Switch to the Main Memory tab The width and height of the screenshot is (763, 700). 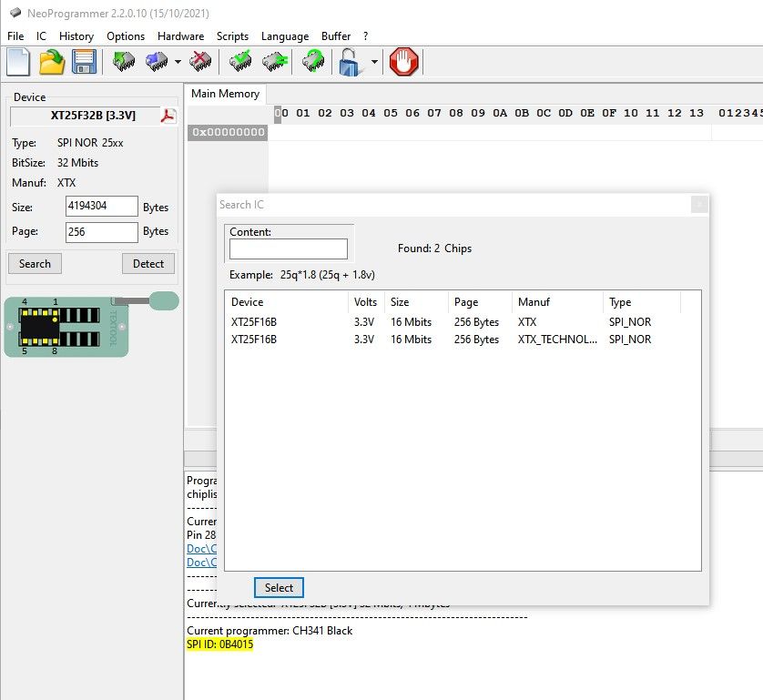(x=225, y=94)
